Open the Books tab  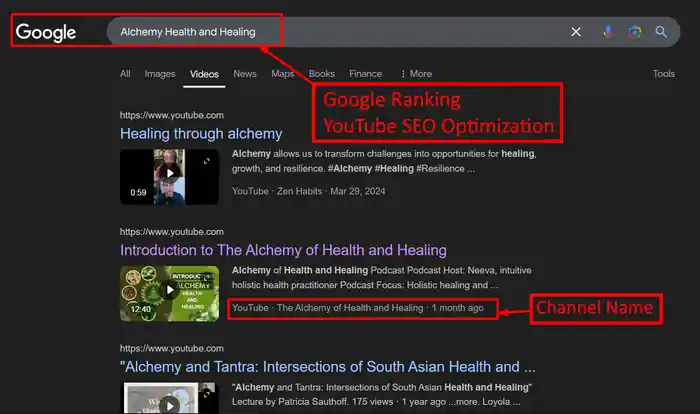pyautogui.click(x=321, y=74)
